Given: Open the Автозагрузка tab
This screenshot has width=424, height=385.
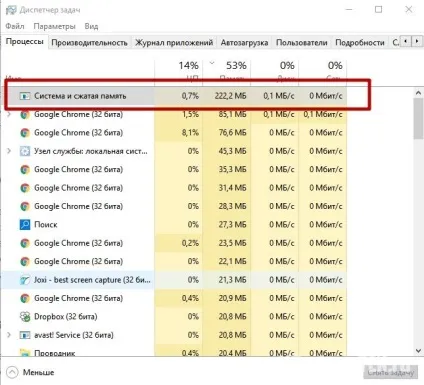Looking at the screenshot, I should (244, 43).
